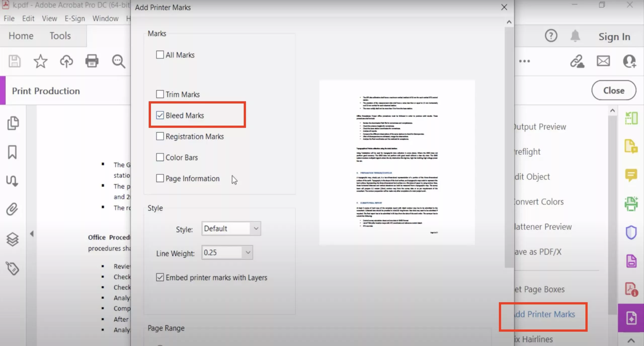Enable Bleed Marks checkbox
The width and height of the screenshot is (644, 346).
(160, 115)
